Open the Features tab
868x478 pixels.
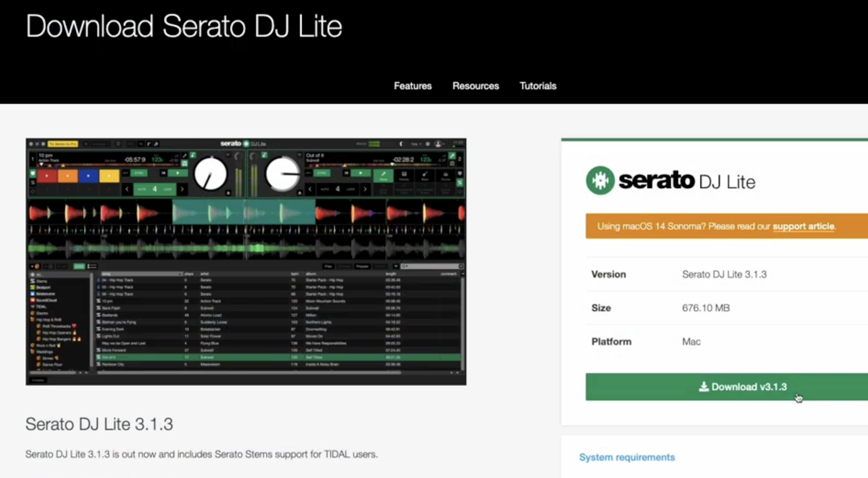(412, 86)
